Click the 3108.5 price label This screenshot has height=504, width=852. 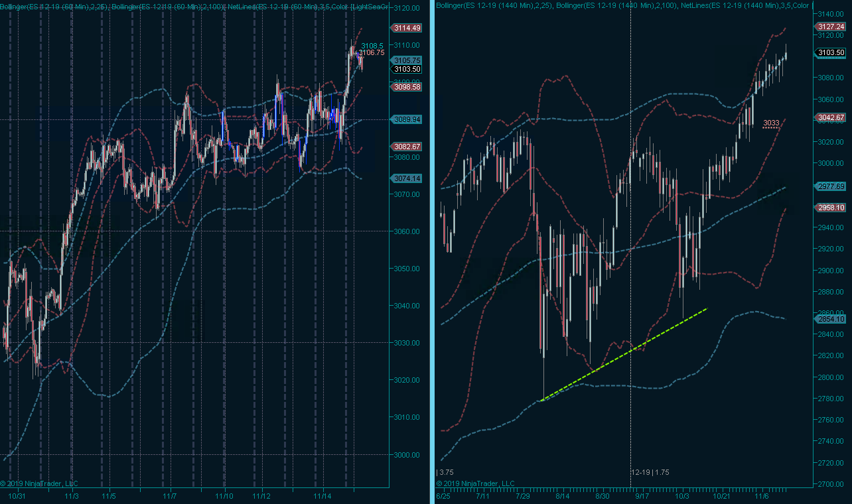pyautogui.click(x=372, y=46)
